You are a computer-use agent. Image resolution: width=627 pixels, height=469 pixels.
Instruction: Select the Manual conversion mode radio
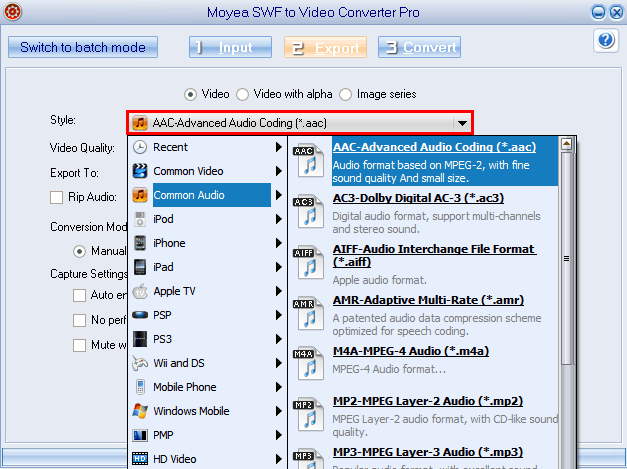tap(80, 251)
